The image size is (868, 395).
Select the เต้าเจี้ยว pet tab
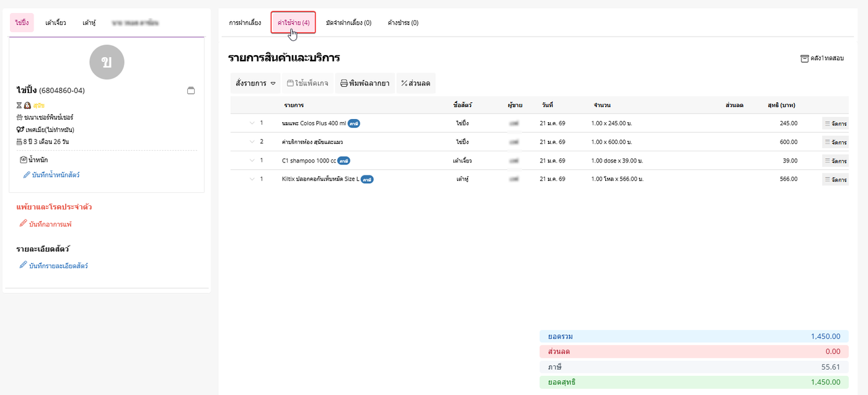[56, 23]
